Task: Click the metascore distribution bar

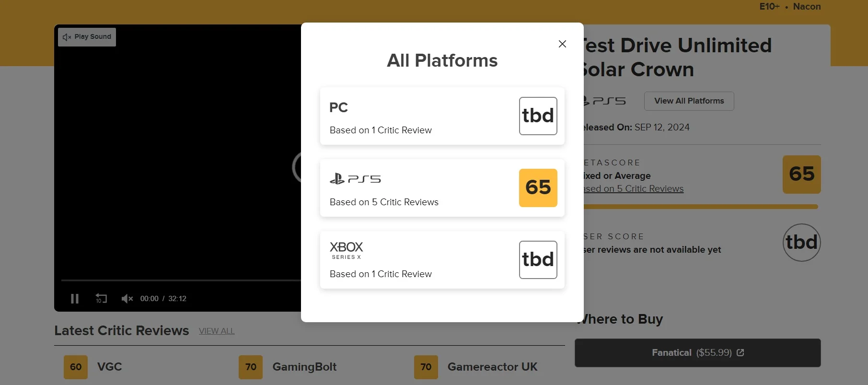Action: click(700, 207)
